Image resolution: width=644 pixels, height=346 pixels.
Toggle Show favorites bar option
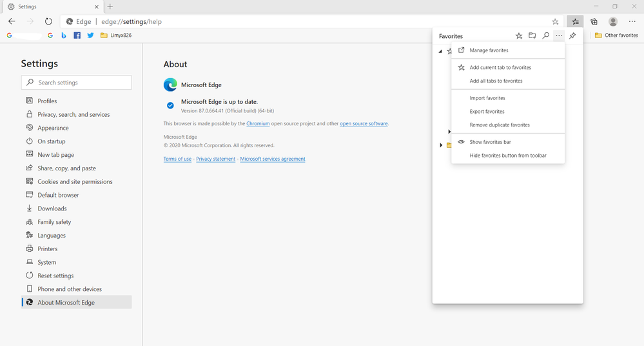click(x=508, y=142)
